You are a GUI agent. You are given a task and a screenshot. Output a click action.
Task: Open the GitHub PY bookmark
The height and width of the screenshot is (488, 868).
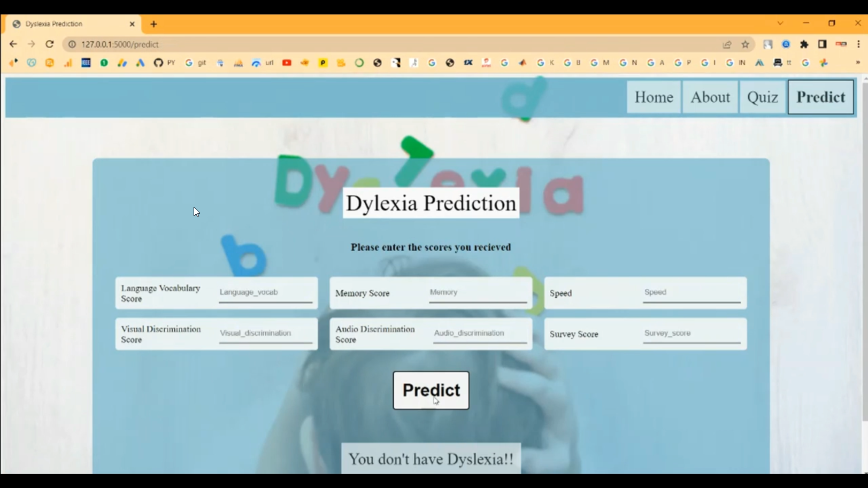[164, 63]
